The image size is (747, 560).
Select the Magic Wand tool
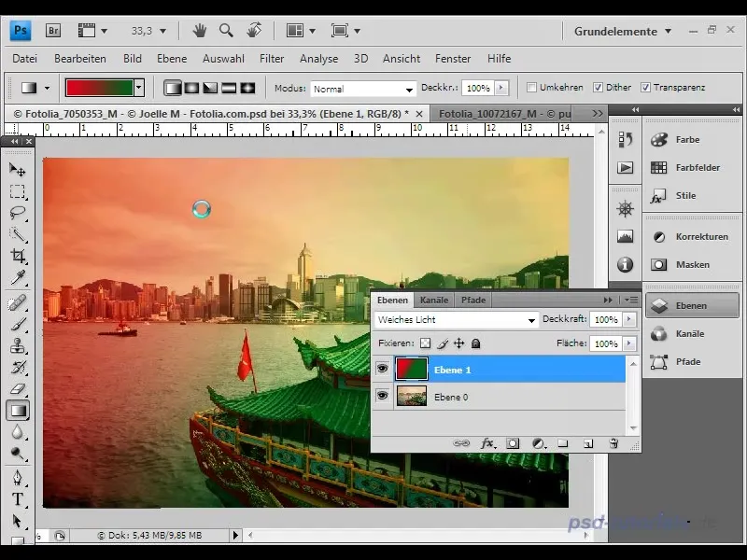click(x=18, y=234)
